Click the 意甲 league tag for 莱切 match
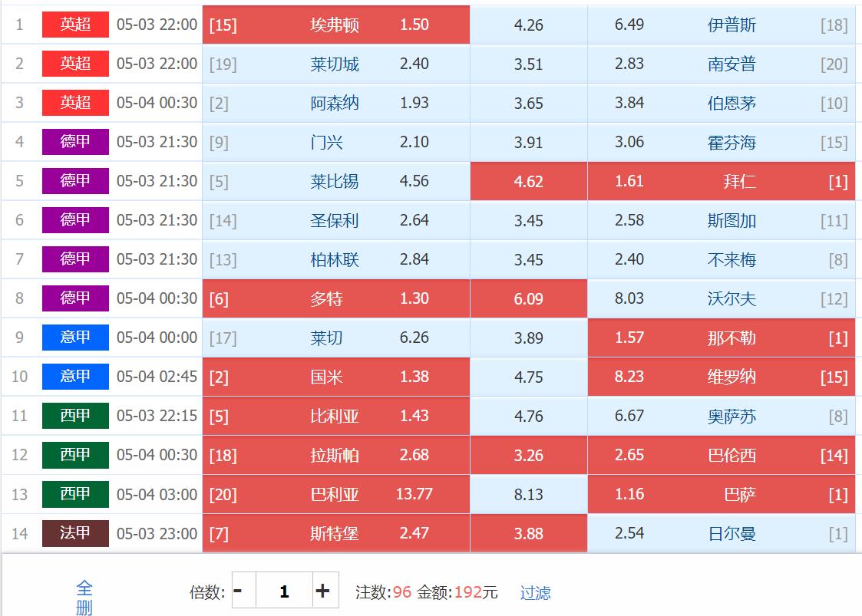The height and width of the screenshot is (616, 862). 75,338
